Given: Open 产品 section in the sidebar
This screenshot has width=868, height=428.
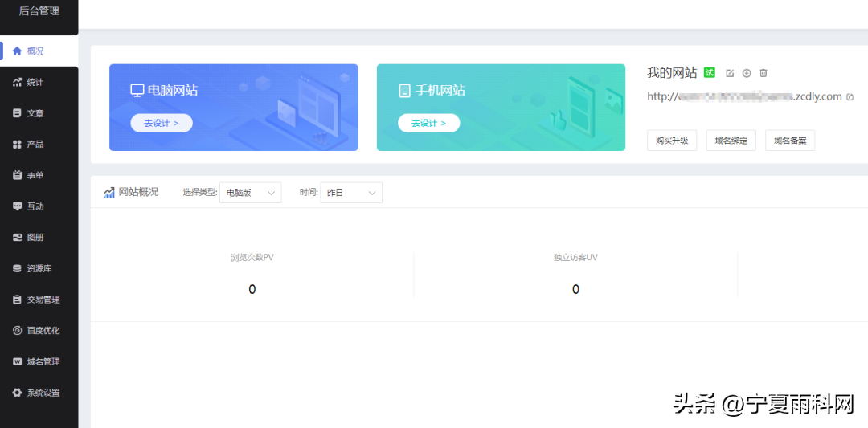Looking at the screenshot, I should click(39, 145).
